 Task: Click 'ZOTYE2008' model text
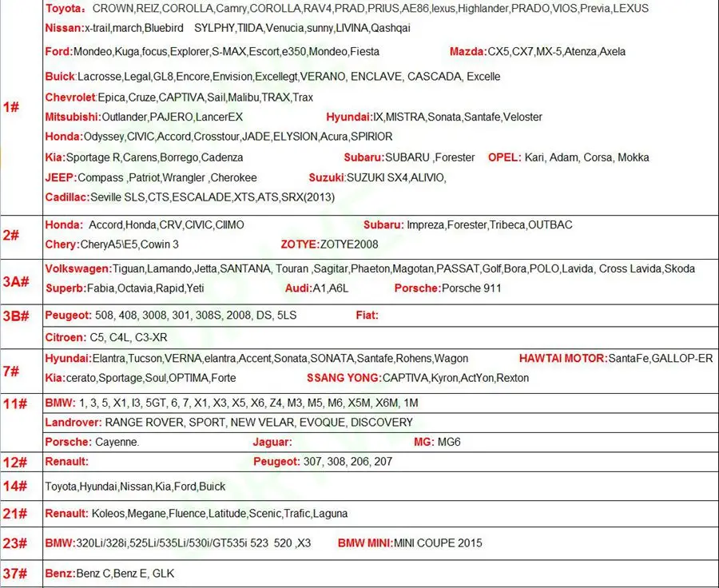click(349, 244)
